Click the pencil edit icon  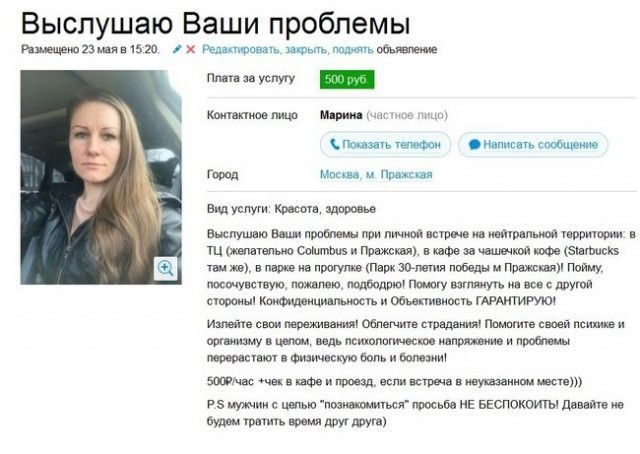point(177,49)
